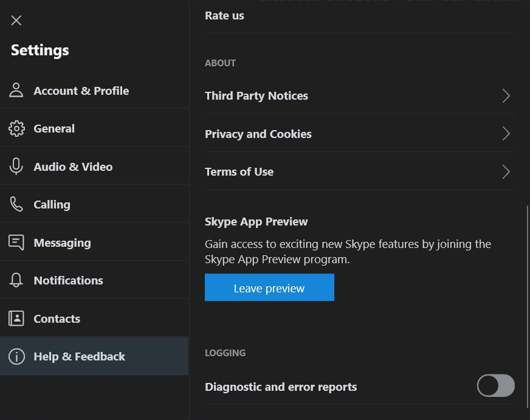Click the Diagnostic and error reports label
Screen dimensions: 530x420
point(281,387)
